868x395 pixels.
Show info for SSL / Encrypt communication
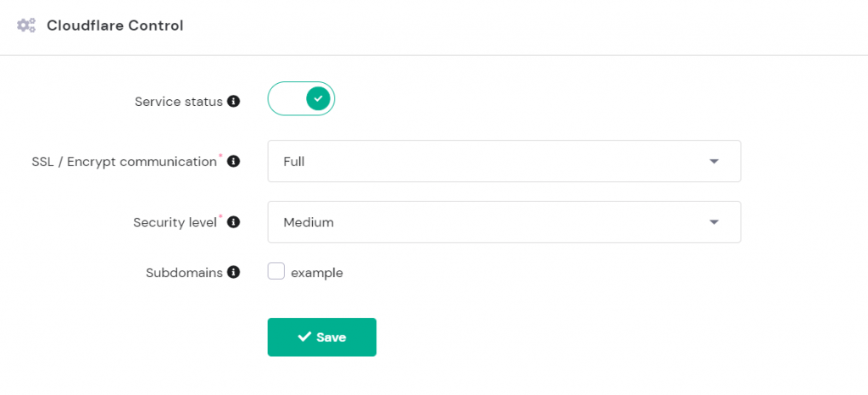pyautogui.click(x=234, y=161)
